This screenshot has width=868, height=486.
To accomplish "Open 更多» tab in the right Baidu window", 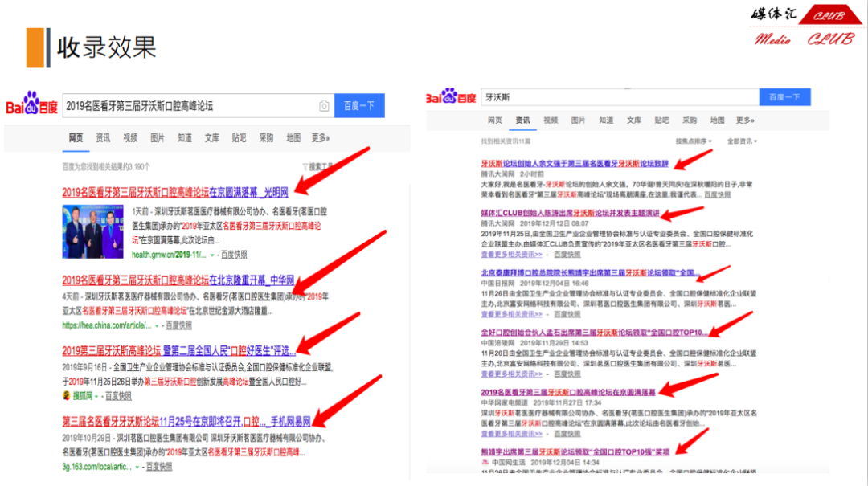I will [x=745, y=120].
